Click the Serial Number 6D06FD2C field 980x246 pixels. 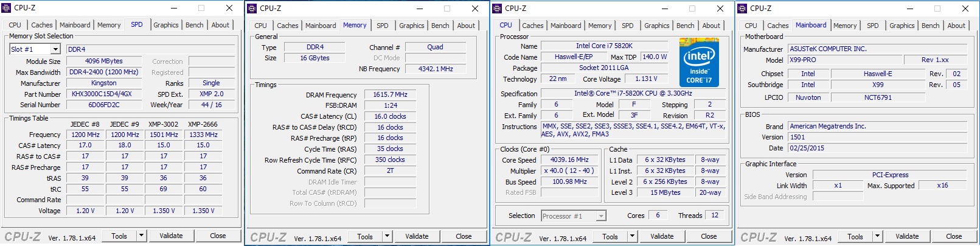coord(103,105)
